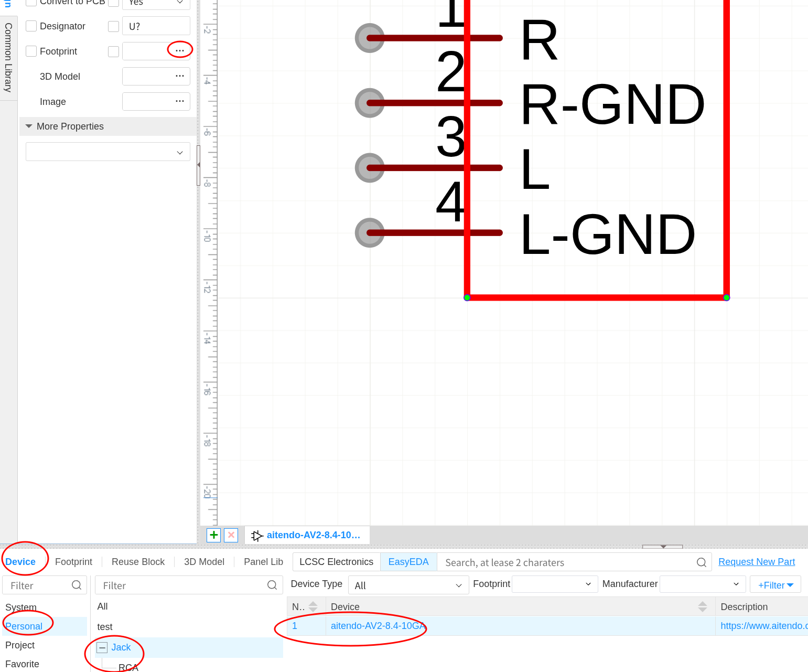Screen dimensions: 808x672
Task: Open Manufacturer filter dropdown
Action: [703, 584]
